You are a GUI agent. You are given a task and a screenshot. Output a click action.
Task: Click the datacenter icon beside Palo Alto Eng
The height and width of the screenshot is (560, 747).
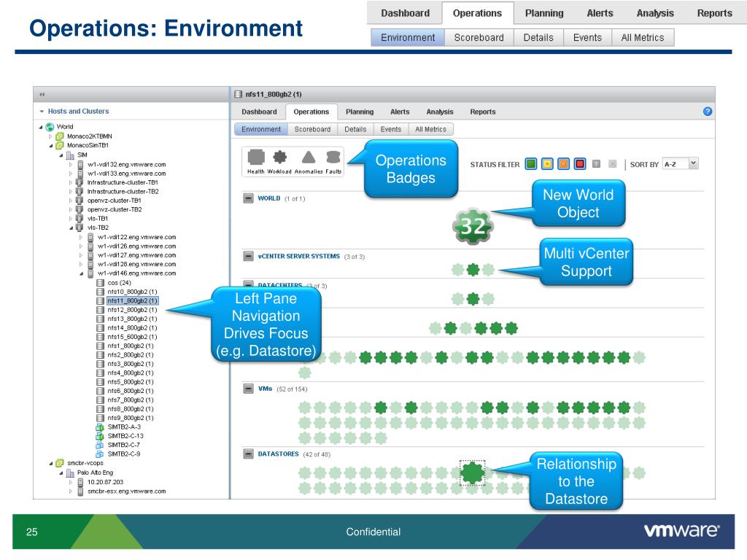(x=70, y=472)
